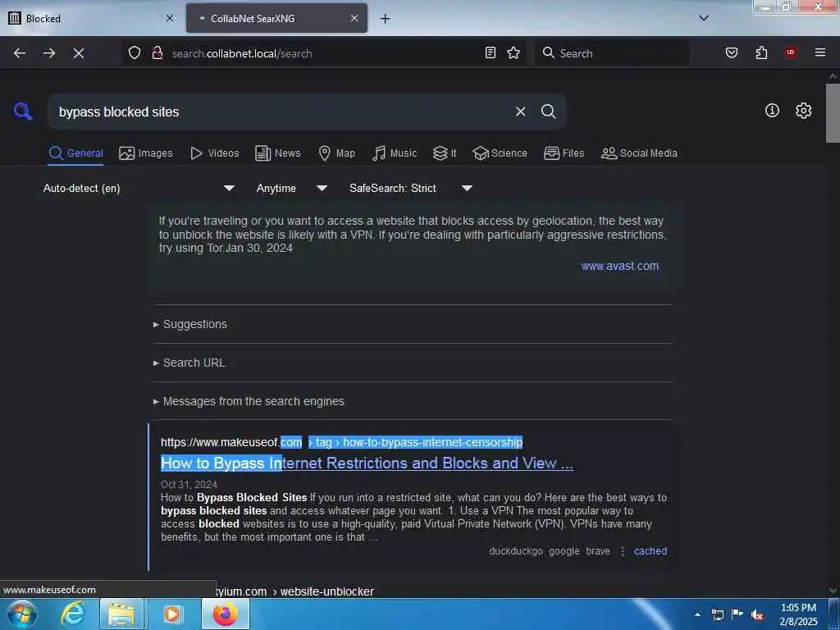Close the Blocked tab

pos(170,18)
